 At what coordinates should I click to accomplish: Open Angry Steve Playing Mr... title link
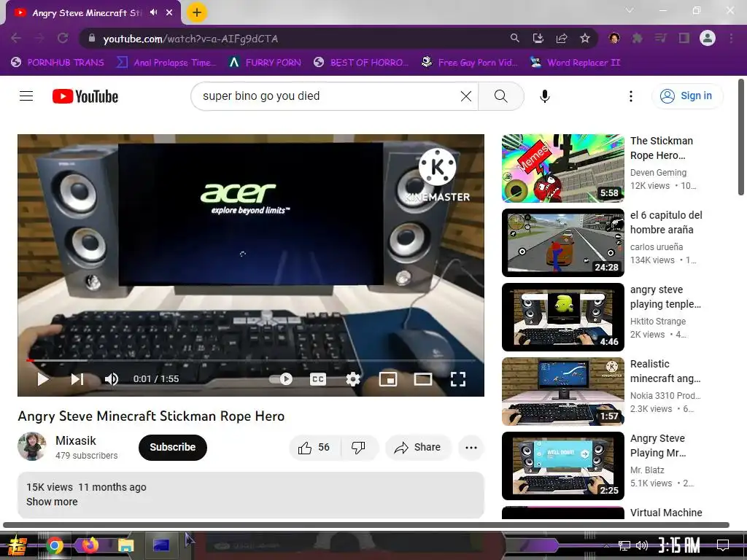pyautogui.click(x=658, y=446)
